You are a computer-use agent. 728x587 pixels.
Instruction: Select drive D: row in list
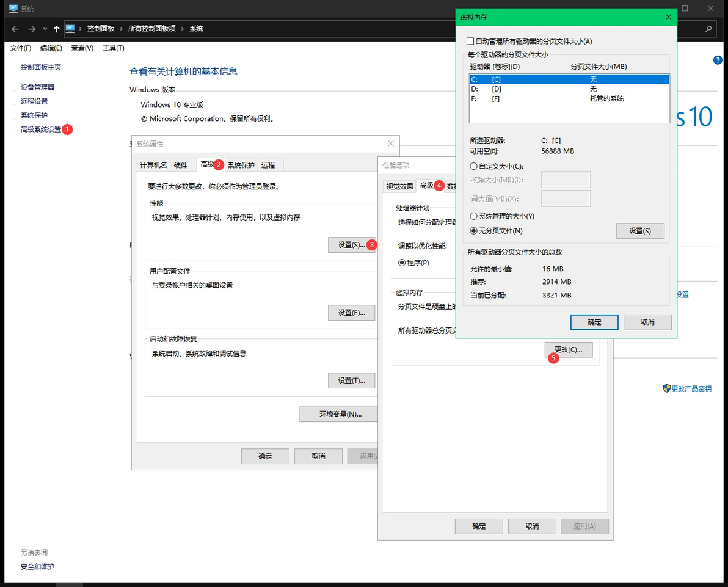[569, 89]
